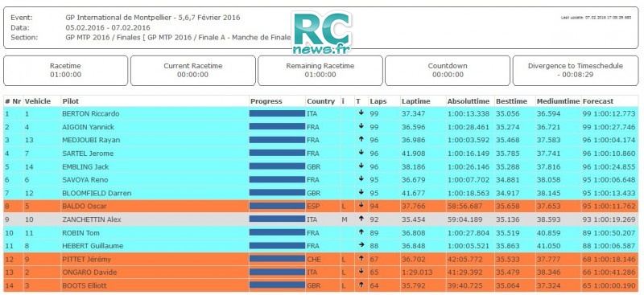Select pilot name SAVOYA Reno
This screenshot has height=295, width=644.
pyautogui.click(x=85, y=180)
